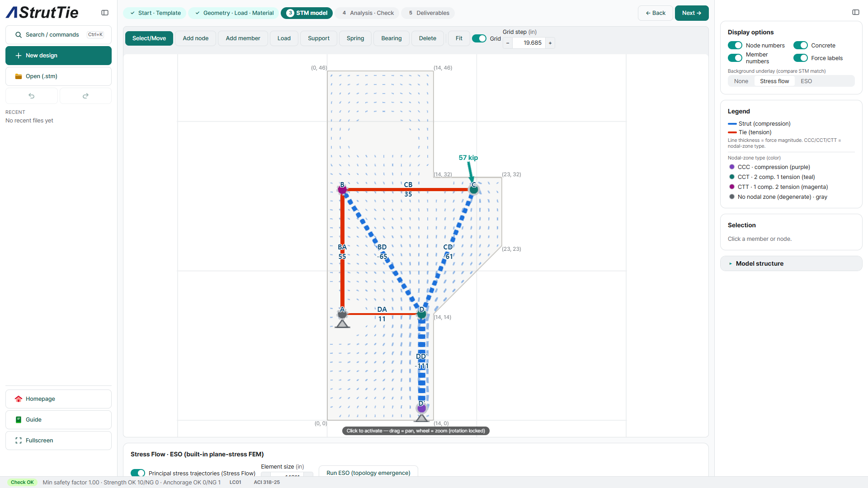Toggle Member numbers display
Screen dimensions: 868x488
point(735,58)
